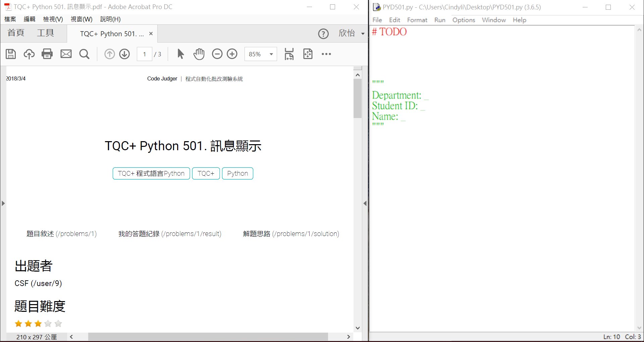Open the 檢視(V) menu
Screen dimensions: 644x342
coord(53,19)
